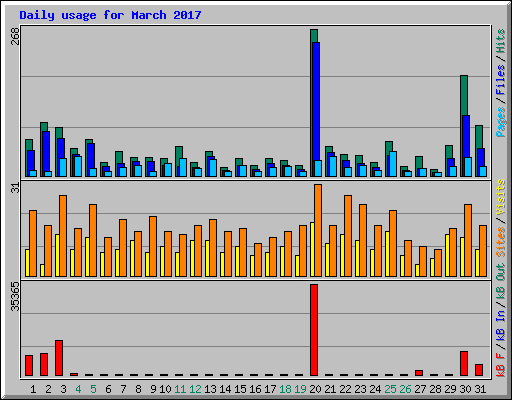Click the green weekend day 11 label
Image resolution: width=512 pixels, height=400 pixels.
(x=180, y=389)
